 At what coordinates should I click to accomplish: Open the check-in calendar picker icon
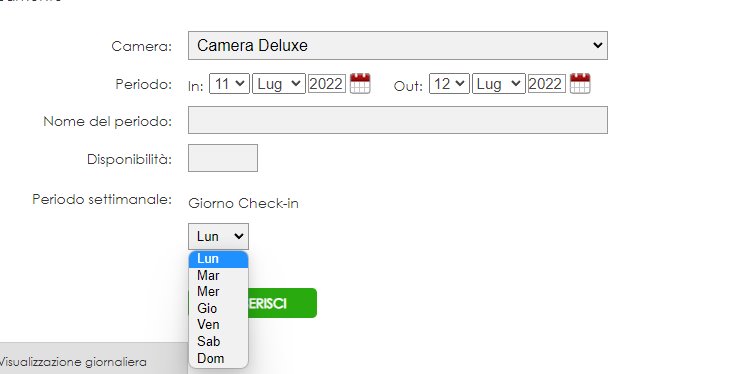click(360, 83)
